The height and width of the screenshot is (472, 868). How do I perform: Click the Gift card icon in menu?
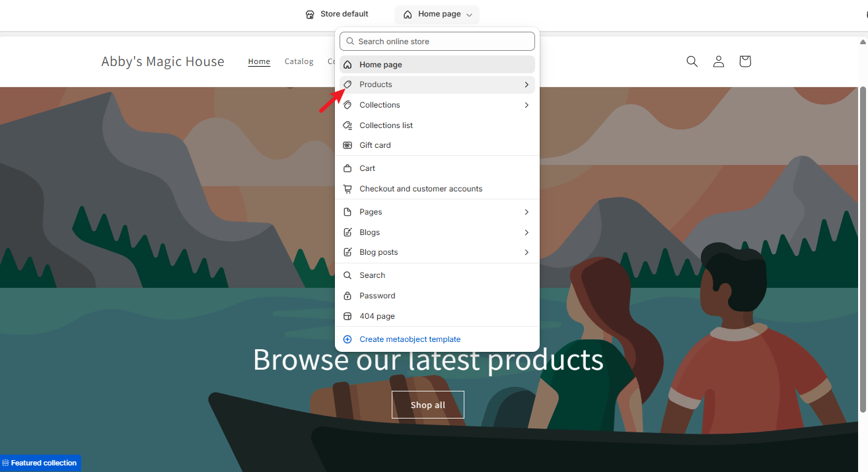pos(347,145)
